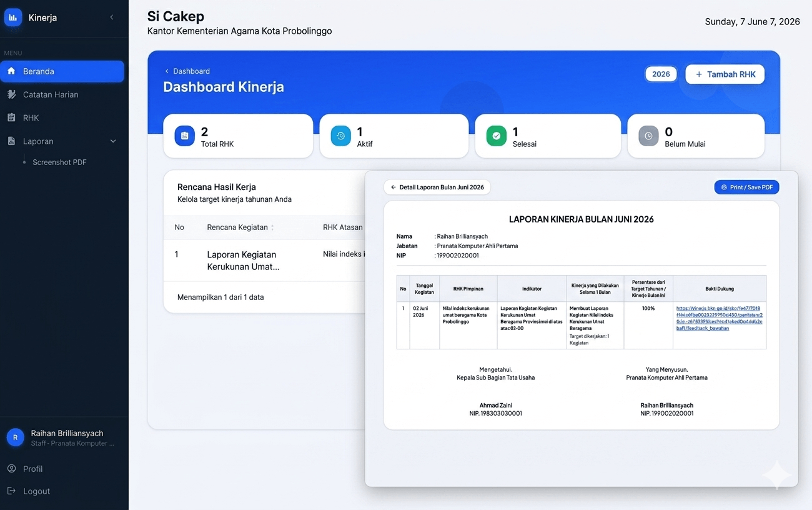Click the No column header
The width and height of the screenshot is (812, 510).
(x=179, y=227)
